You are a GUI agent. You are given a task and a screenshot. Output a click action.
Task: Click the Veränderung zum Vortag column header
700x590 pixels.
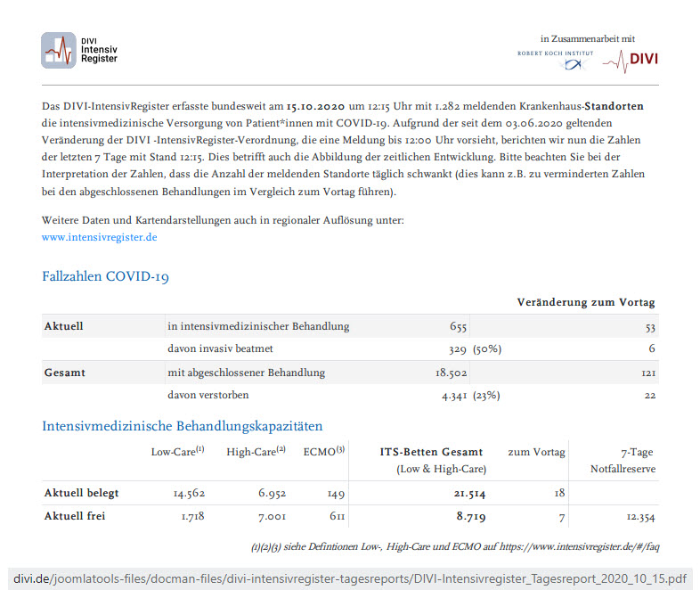click(x=585, y=303)
